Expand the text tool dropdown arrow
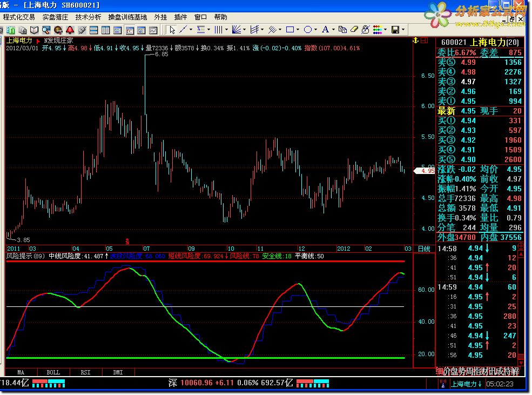The height and width of the screenshot is (395, 532). tap(333, 30)
